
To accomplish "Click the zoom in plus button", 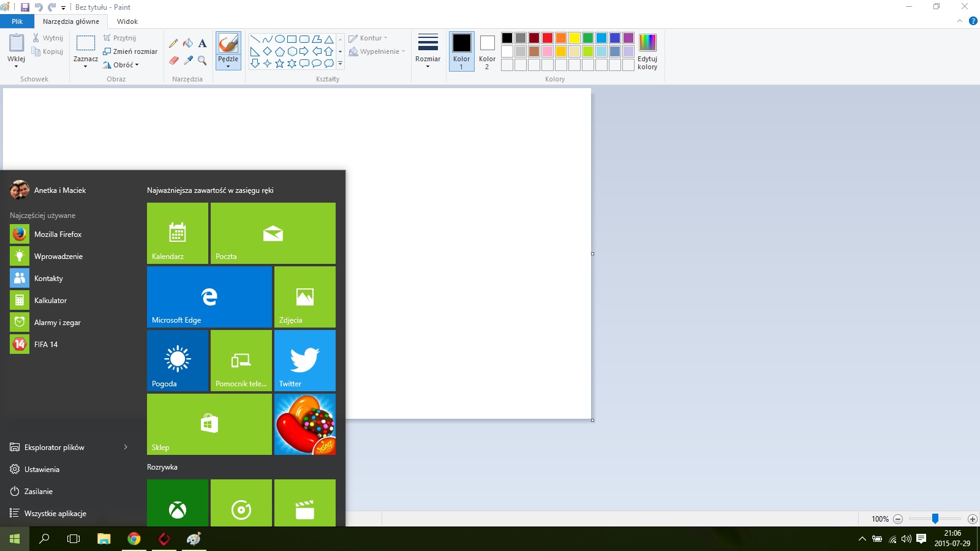I will pyautogui.click(x=972, y=519).
